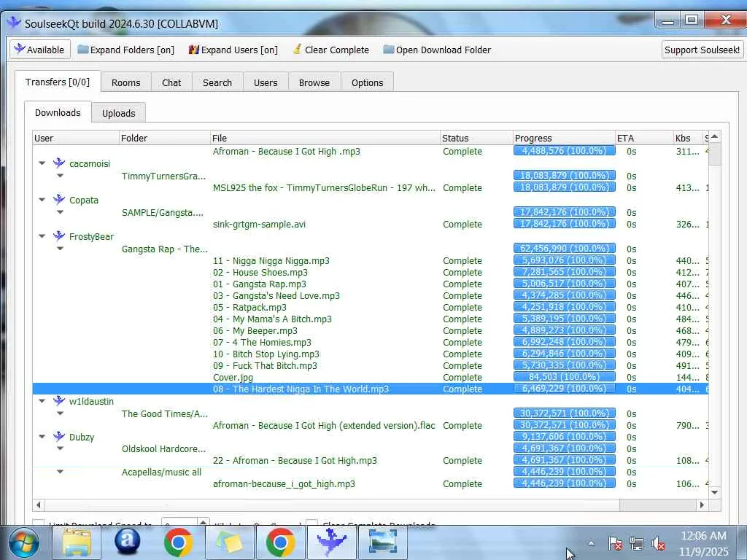Click the network status tray icon
Screen dimensions: 747x560
tap(636, 542)
